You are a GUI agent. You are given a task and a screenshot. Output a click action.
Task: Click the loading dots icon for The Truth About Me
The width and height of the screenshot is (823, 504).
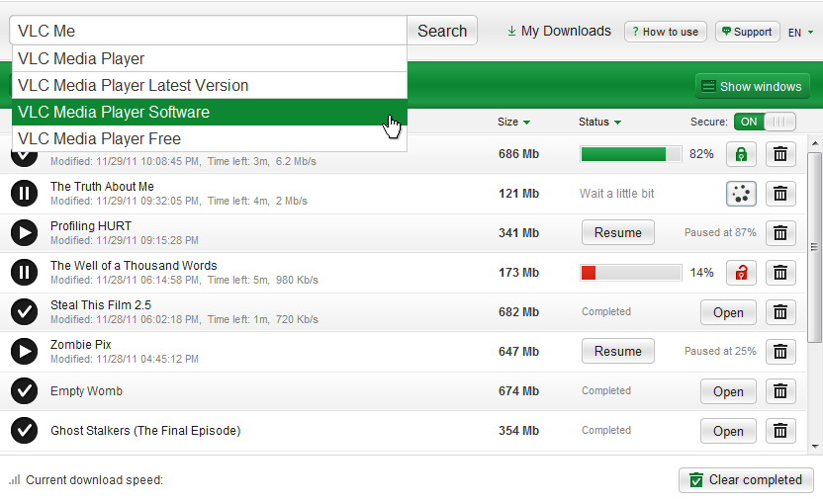(741, 194)
